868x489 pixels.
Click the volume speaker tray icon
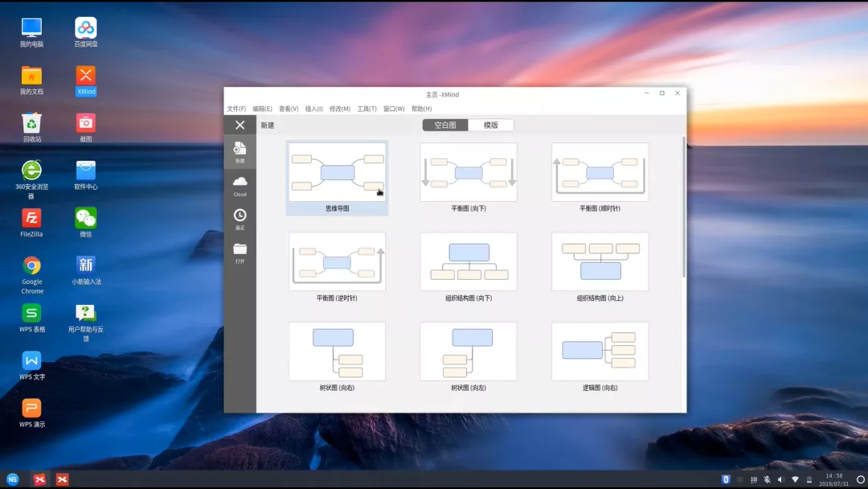(x=780, y=479)
